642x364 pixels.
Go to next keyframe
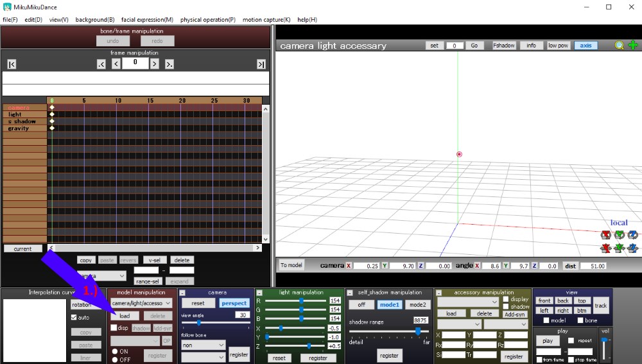pyautogui.click(x=169, y=64)
